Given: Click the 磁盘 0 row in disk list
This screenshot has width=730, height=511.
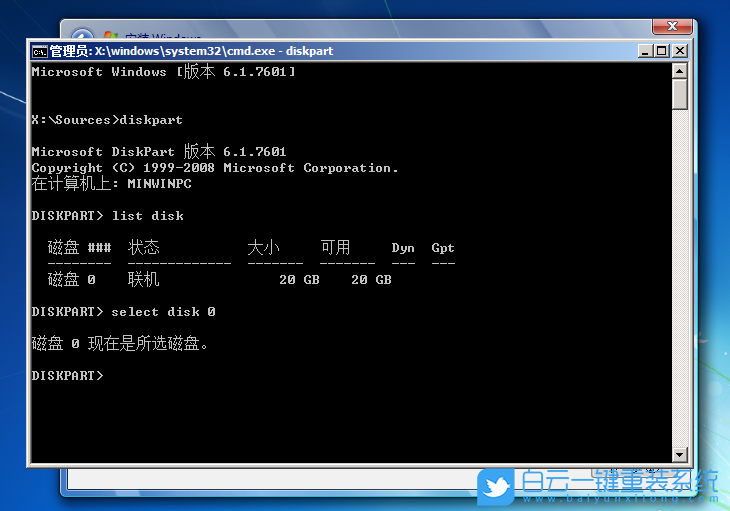Looking at the screenshot, I should coord(72,280).
